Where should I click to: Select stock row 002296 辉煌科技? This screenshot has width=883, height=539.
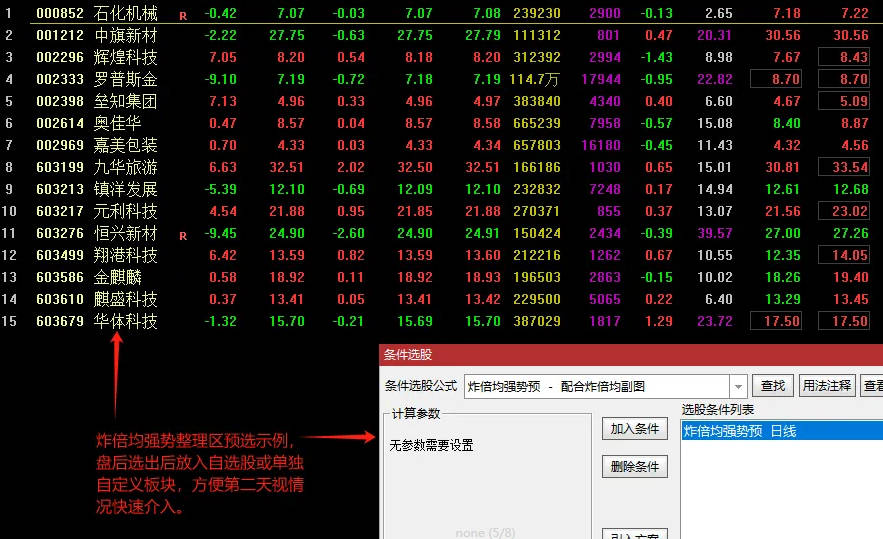pos(442,57)
